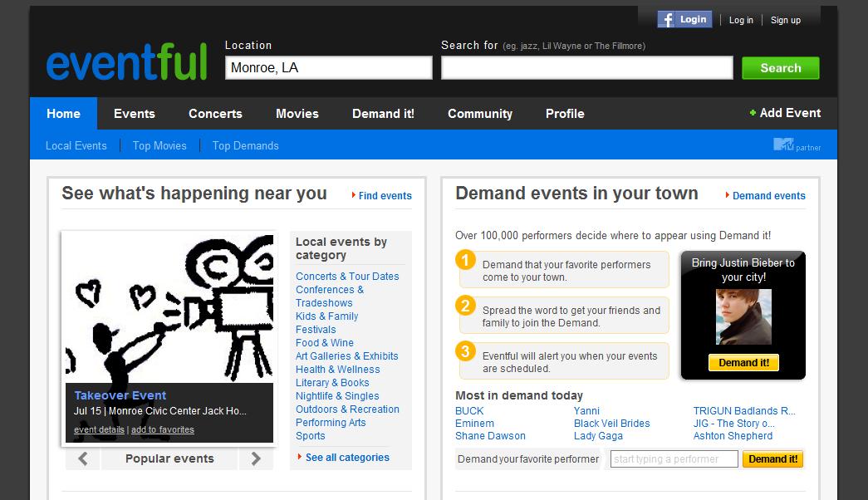Open the Demand it! tab

coord(383,114)
